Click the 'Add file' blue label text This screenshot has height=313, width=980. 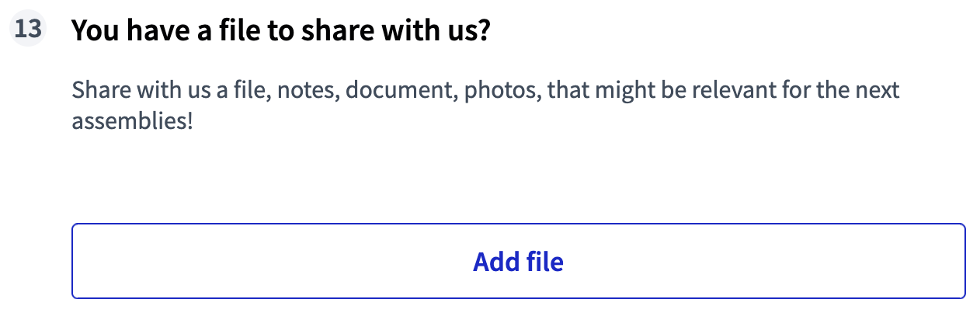coord(518,262)
